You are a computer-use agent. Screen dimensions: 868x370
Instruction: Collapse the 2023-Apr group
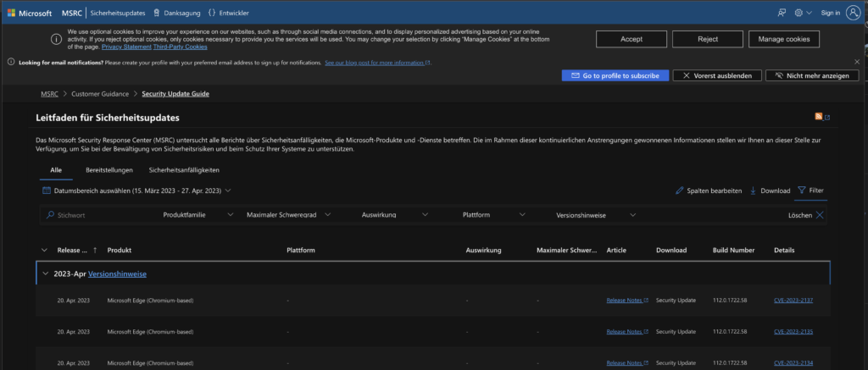[46, 273]
